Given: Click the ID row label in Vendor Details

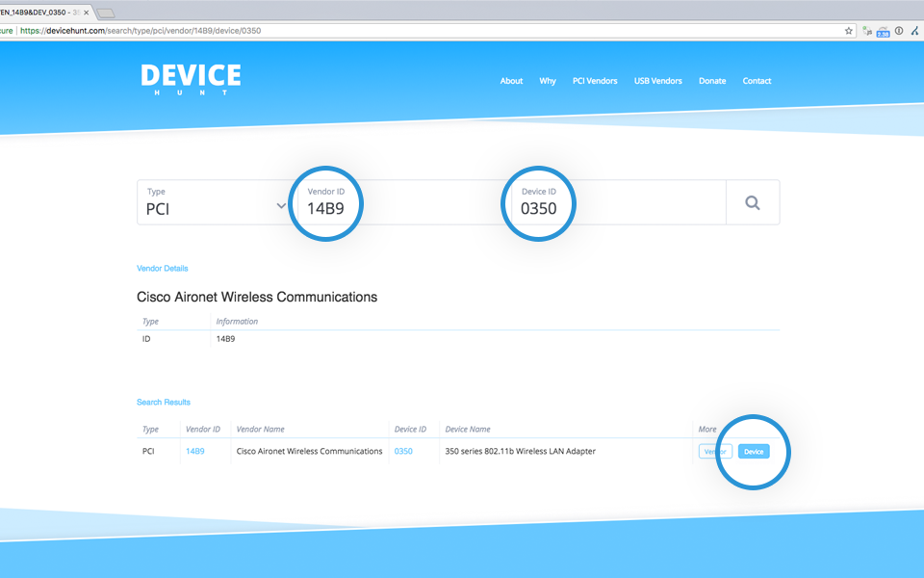Looking at the screenshot, I should 146,339.
